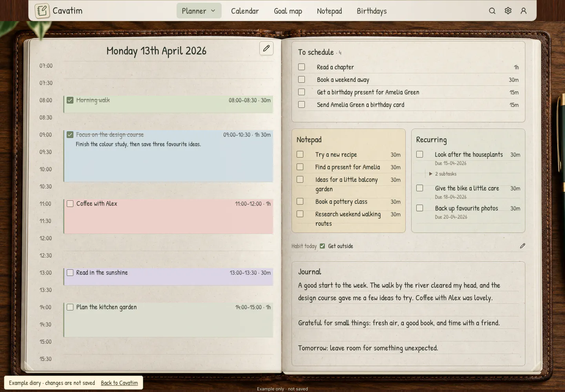Click the 1h duration for Read a chapter
Image resolution: width=565 pixels, height=392 pixels.
516,67
